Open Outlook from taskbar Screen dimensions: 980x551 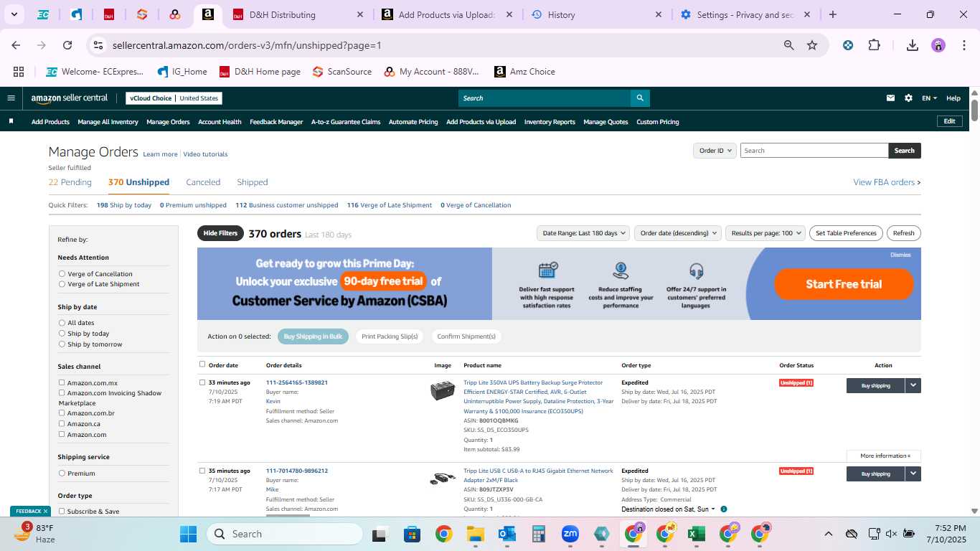point(507,534)
